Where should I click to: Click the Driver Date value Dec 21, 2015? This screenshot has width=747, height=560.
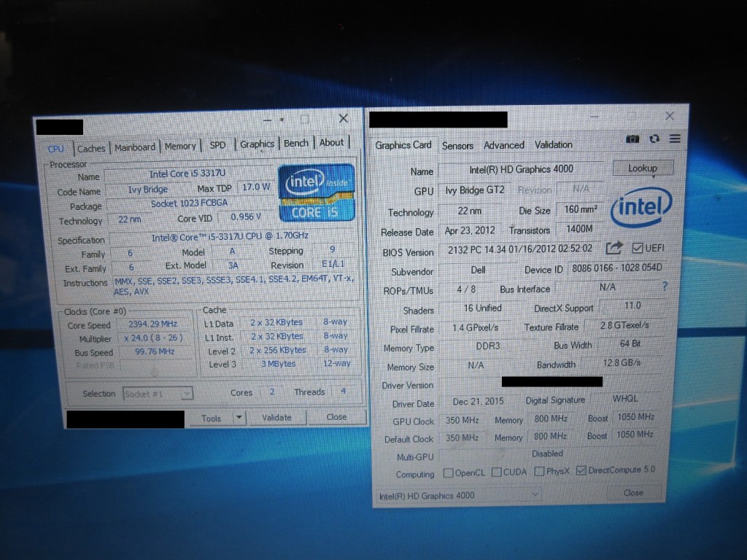coord(478,402)
